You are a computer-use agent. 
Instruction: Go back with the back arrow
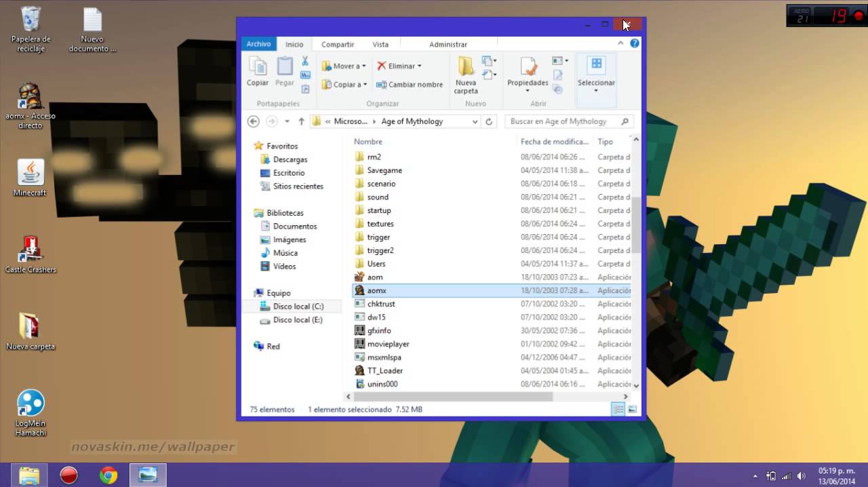point(254,121)
